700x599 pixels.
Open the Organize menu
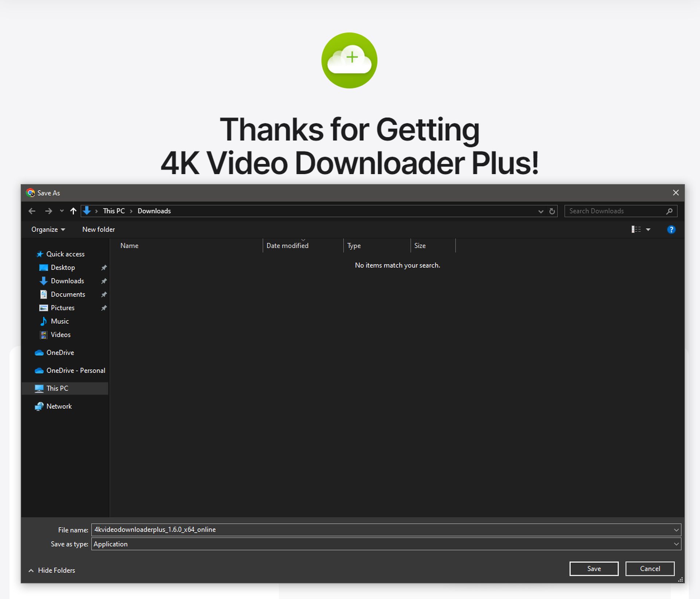[x=48, y=230]
